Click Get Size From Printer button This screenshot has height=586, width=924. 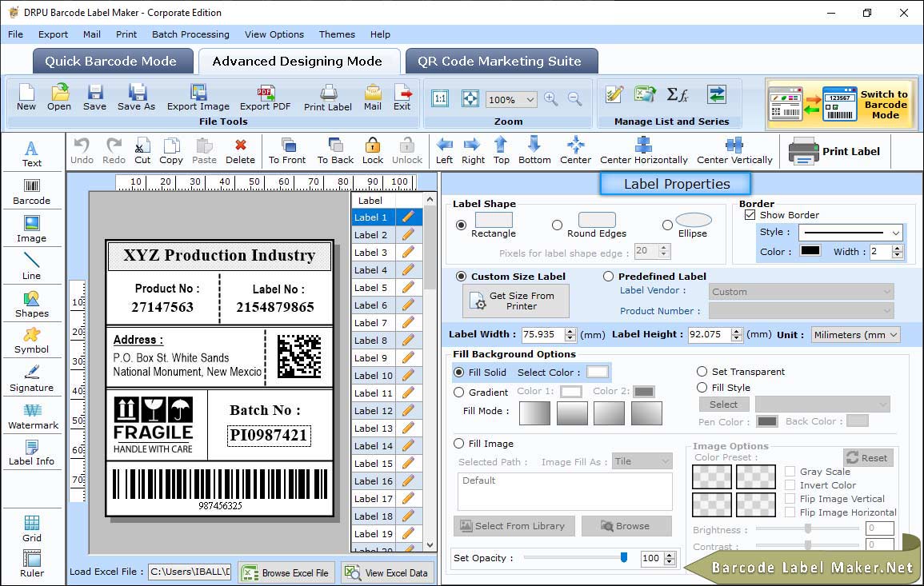(x=516, y=301)
